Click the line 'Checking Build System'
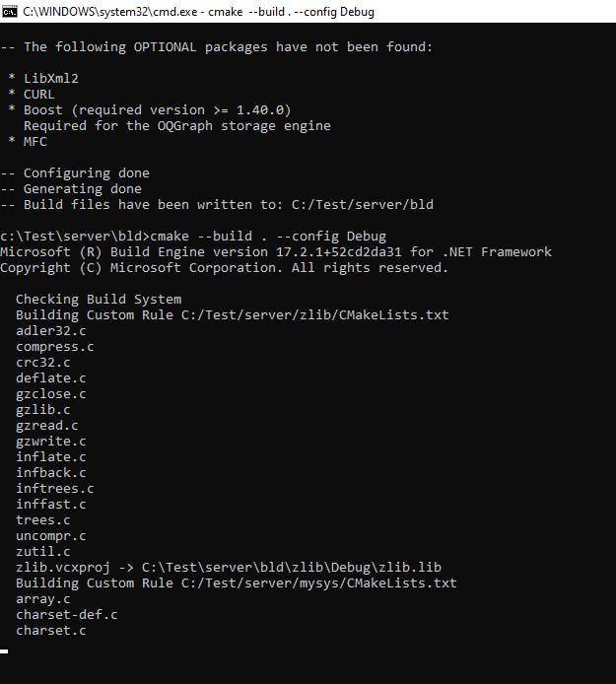Image resolution: width=616 pixels, height=684 pixels. pyautogui.click(x=99, y=300)
